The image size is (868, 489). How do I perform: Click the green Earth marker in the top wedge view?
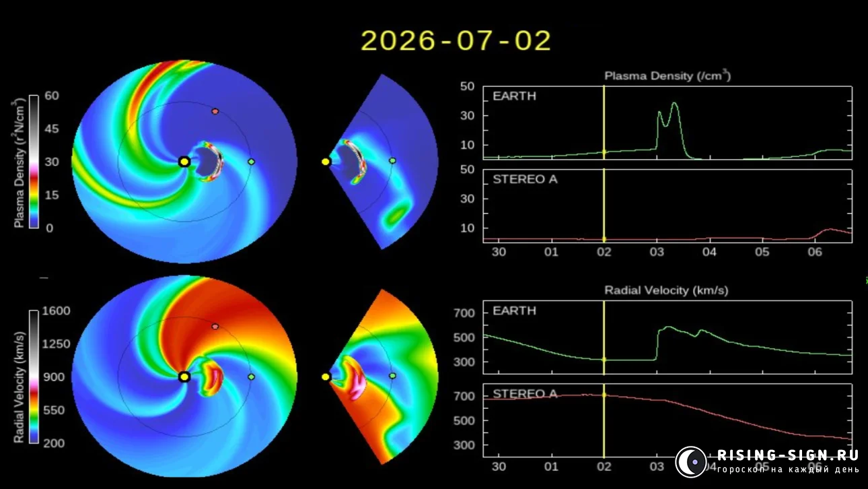(x=392, y=161)
